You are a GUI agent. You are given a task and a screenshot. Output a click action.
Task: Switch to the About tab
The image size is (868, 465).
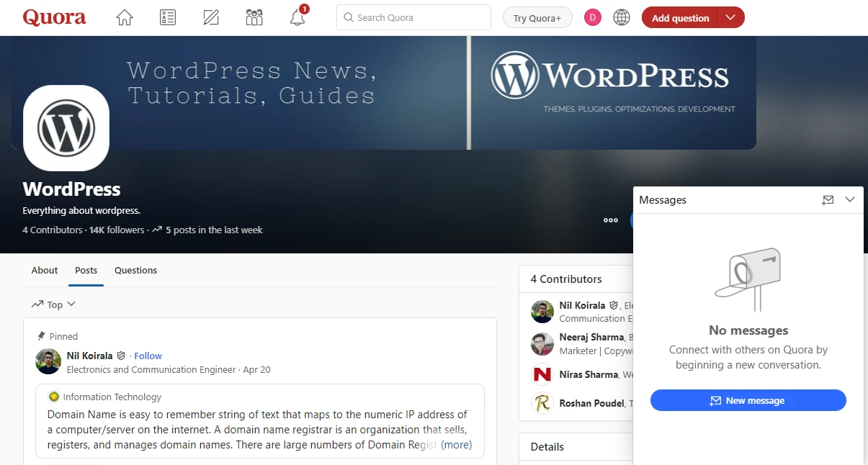[45, 271]
